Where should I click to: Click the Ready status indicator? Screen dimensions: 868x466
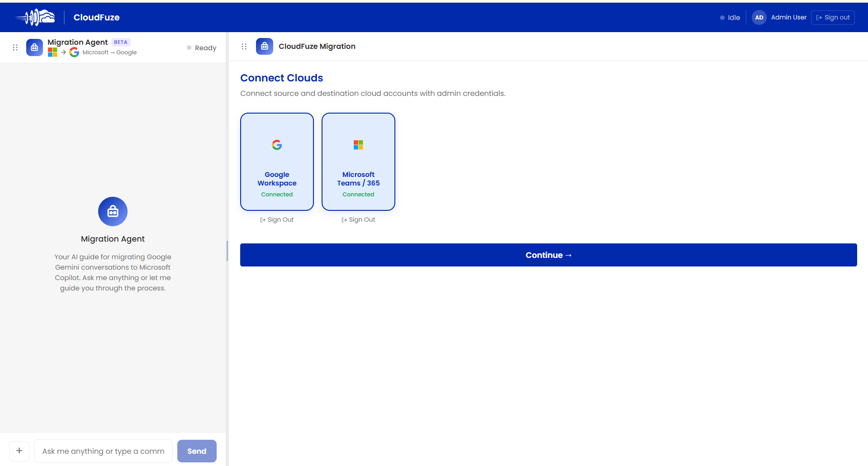click(x=202, y=48)
